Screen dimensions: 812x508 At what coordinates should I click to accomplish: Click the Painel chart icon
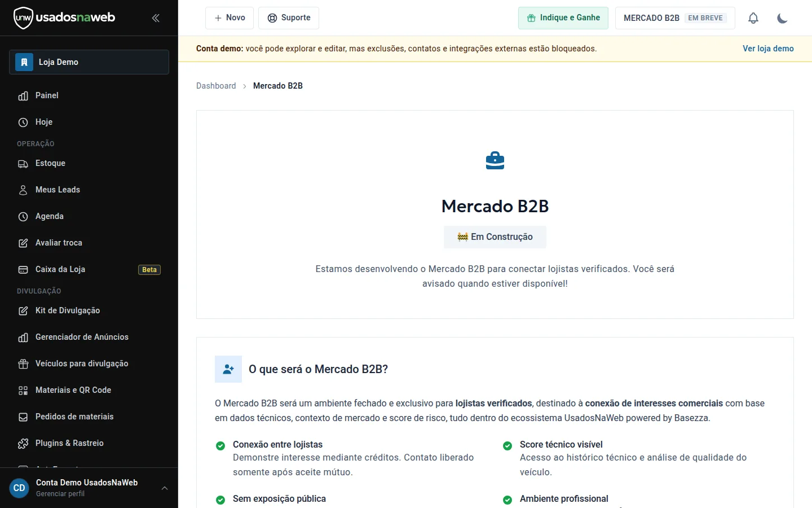[23, 96]
